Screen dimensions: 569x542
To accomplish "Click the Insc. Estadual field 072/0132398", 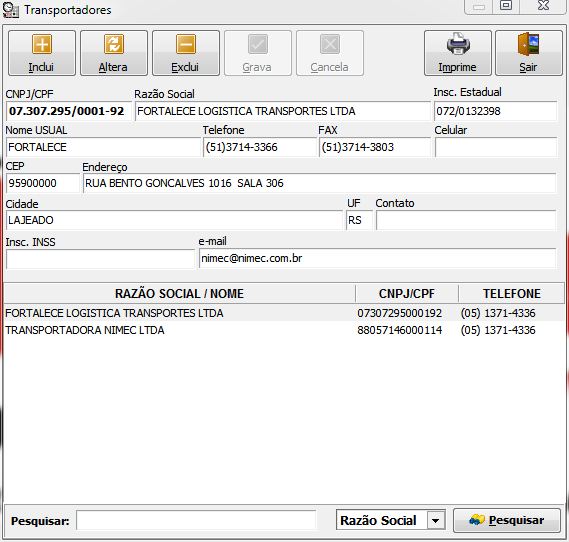I will tap(495, 111).
